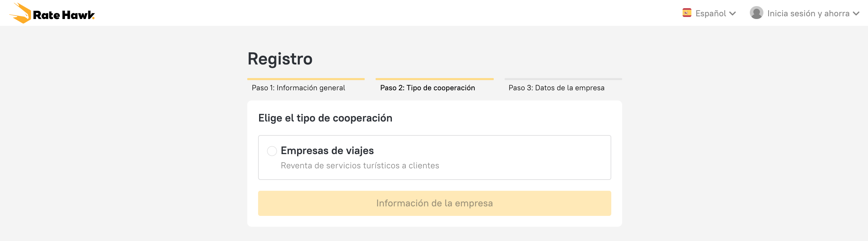Select the Empresas de viajes radio button
Image resolution: width=868 pixels, height=241 pixels.
click(272, 151)
